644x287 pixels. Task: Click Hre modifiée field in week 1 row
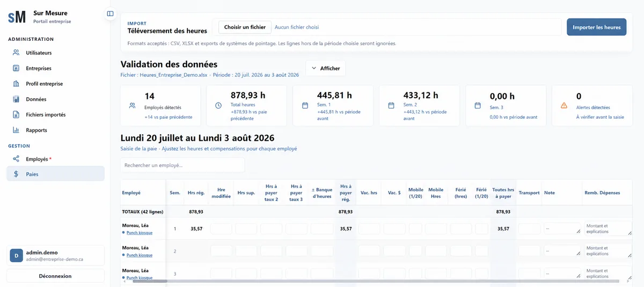[x=221, y=228]
